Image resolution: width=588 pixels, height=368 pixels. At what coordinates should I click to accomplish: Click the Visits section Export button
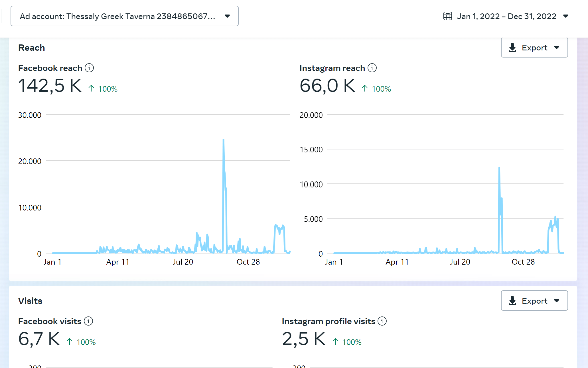pos(534,300)
